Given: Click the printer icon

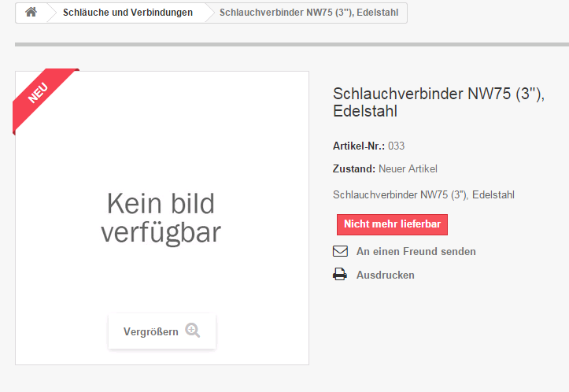Looking at the screenshot, I should [x=340, y=275].
